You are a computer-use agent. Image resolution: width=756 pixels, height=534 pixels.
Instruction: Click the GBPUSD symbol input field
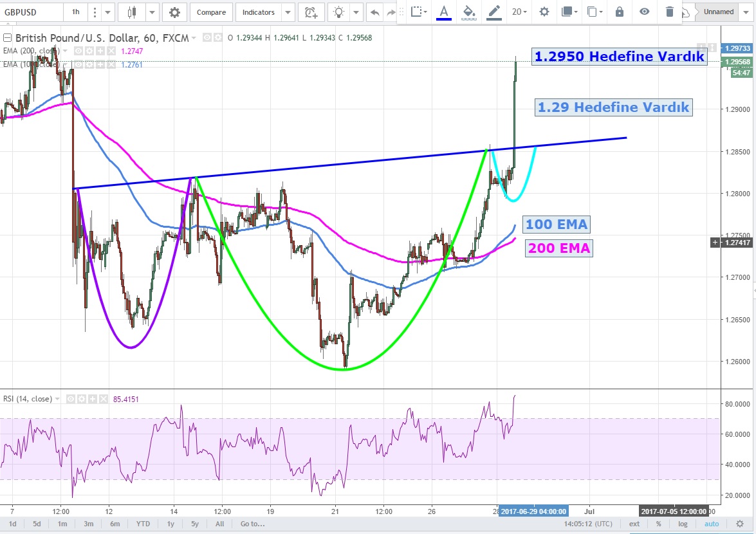31,12
